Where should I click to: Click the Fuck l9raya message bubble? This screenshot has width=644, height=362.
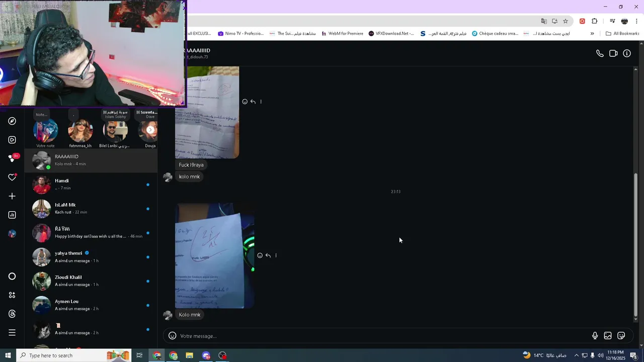191,165
